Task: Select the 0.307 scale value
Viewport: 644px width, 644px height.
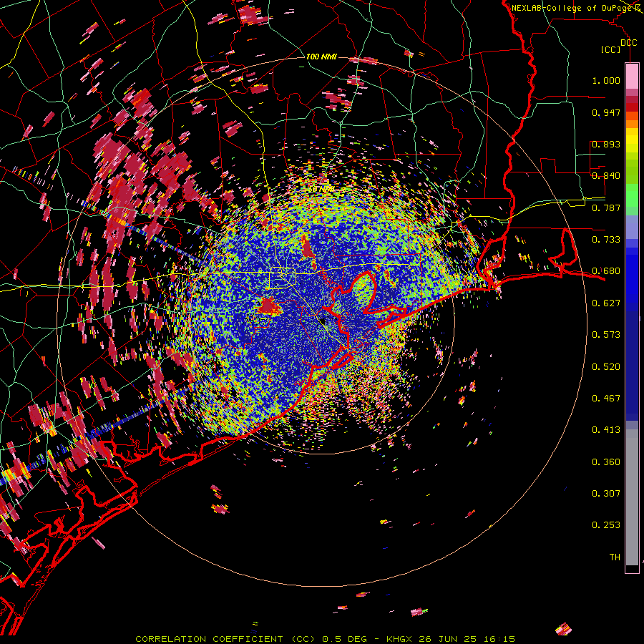Action: pyautogui.click(x=606, y=494)
